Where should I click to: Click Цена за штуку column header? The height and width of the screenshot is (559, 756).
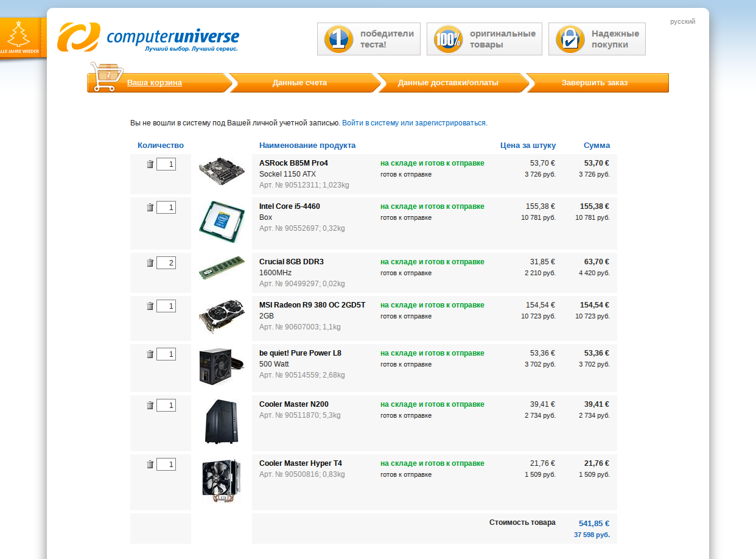coord(528,146)
